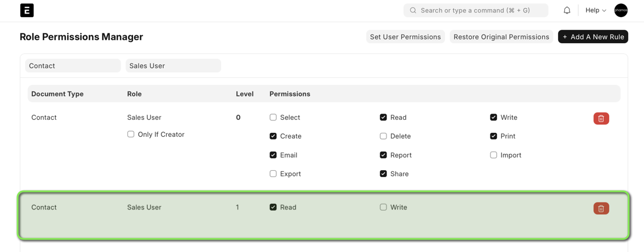Click Sales User in the level 0 row

tap(144, 117)
